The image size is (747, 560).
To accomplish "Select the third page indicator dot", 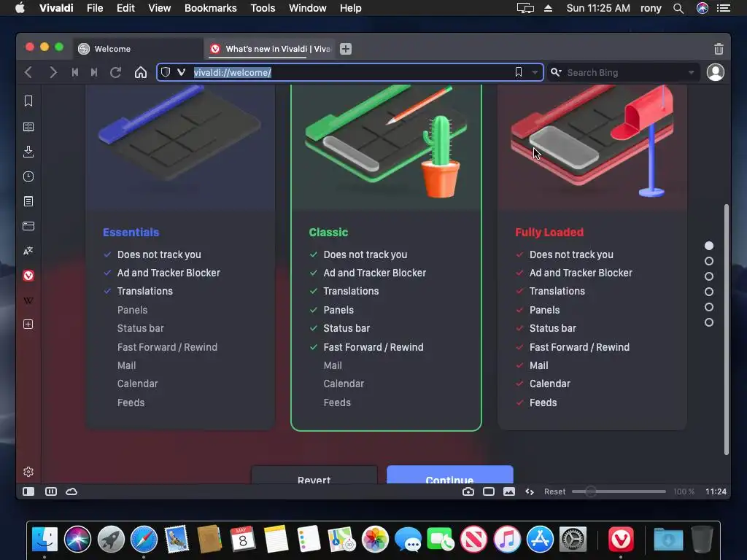I will click(x=709, y=276).
